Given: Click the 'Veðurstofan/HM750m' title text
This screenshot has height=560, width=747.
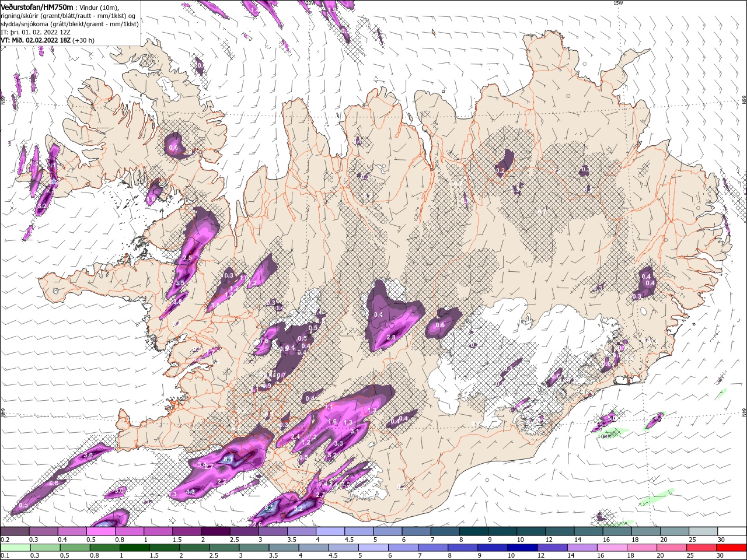Looking at the screenshot, I should (x=37, y=6).
